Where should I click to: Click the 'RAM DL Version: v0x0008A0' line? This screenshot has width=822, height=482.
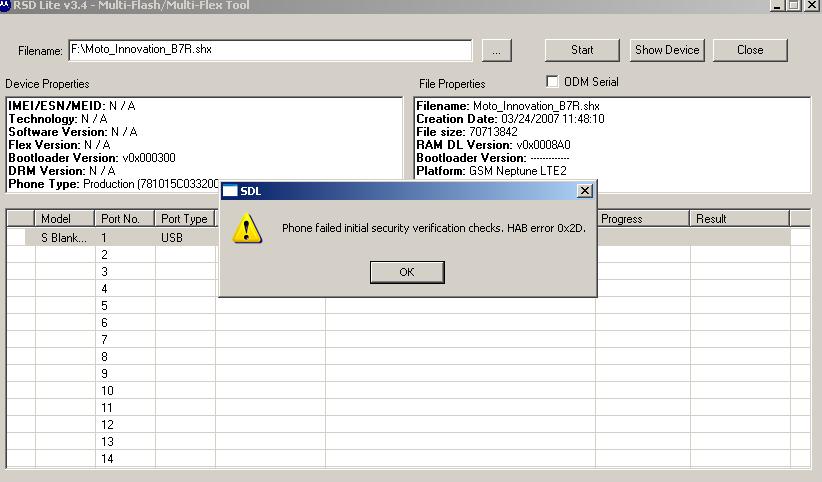493,145
